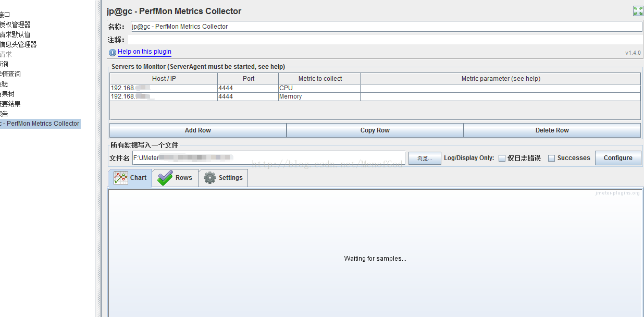Screen dimensions: 644x317
Task: Open the Rows tab
Action: [175, 178]
